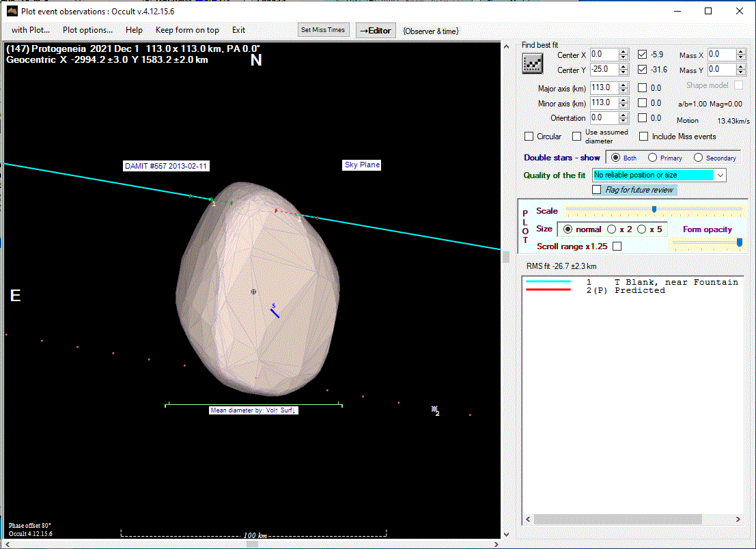Click the →Editor button

click(376, 30)
